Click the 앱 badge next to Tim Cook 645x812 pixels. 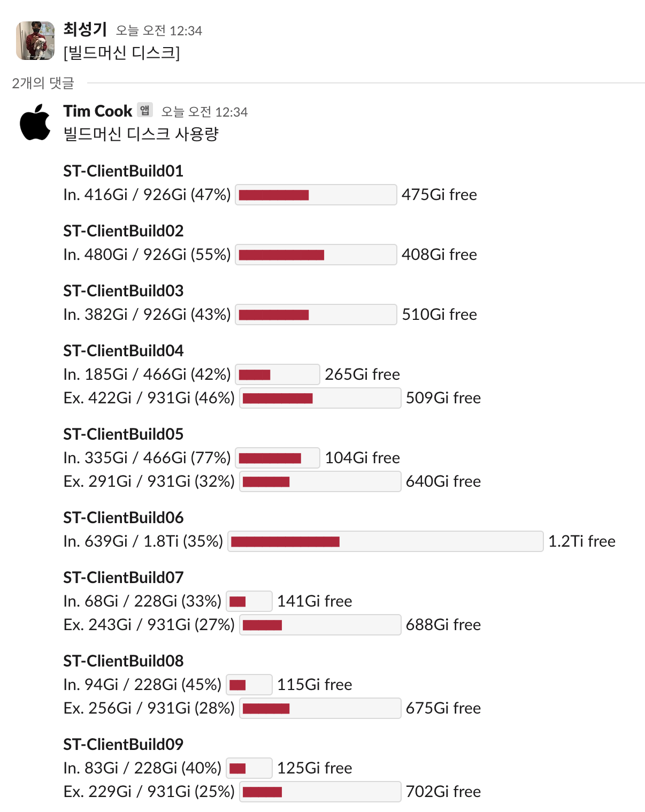[x=145, y=110]
